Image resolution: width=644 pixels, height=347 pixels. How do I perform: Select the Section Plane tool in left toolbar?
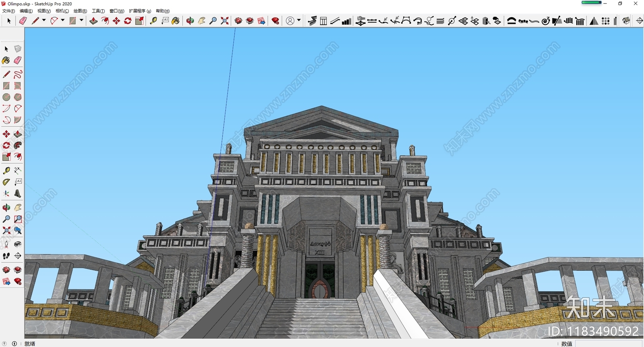[18, 256]
